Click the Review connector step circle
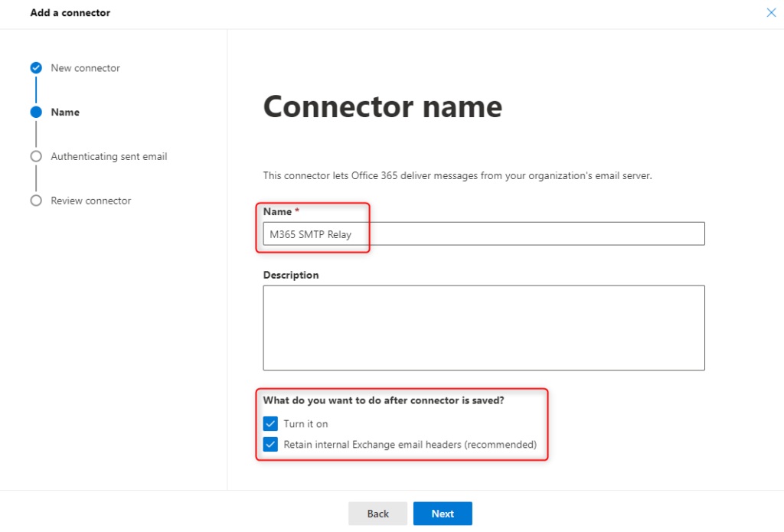This screenshot has height=532, width=784. tap(36, 201)
